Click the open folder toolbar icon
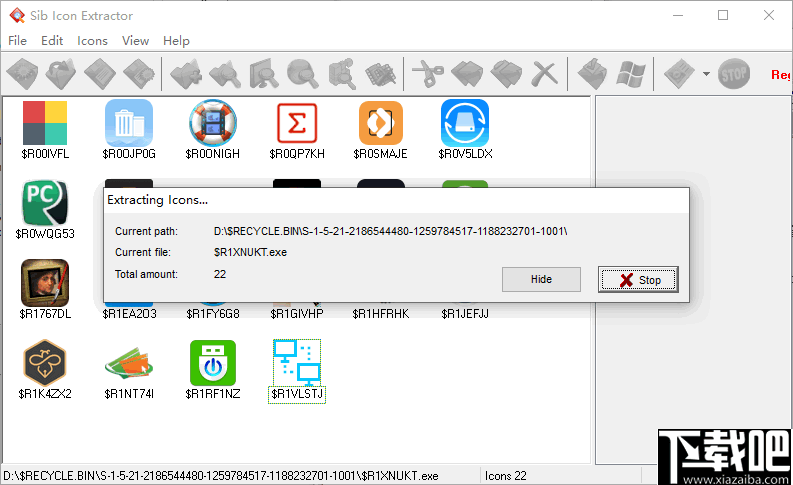793x485 pixels. (x=61, y=74)
